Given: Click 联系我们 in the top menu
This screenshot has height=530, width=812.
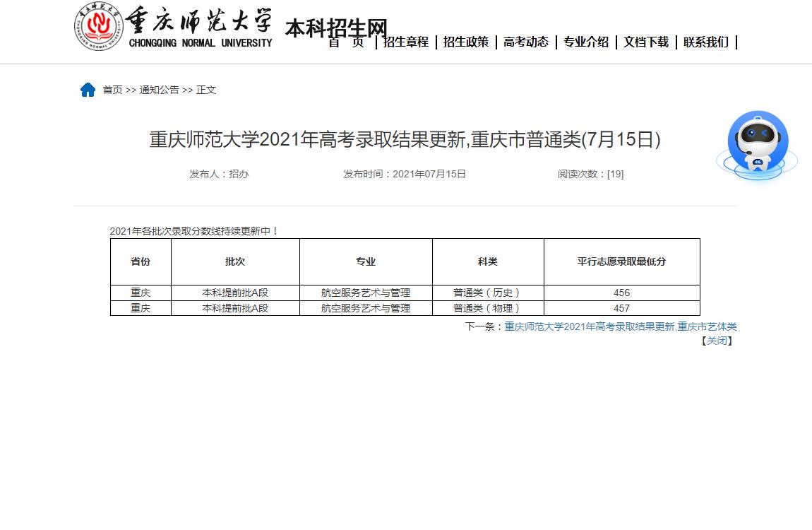Looking at the screenshot, I should pyautogui.click(x=706, y=42).
